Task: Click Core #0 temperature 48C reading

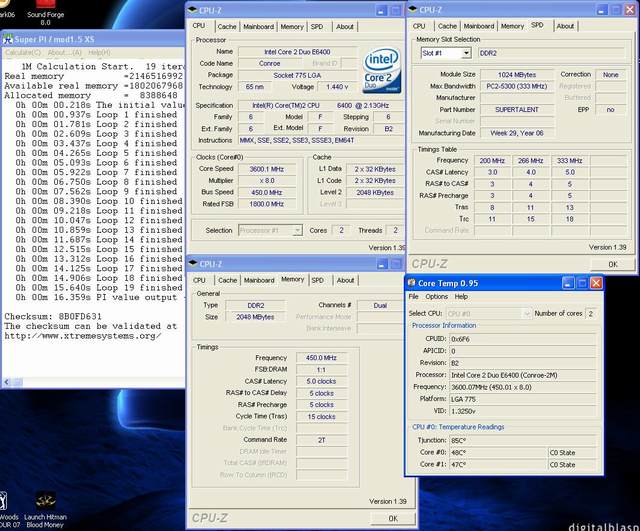Action: 498,453
